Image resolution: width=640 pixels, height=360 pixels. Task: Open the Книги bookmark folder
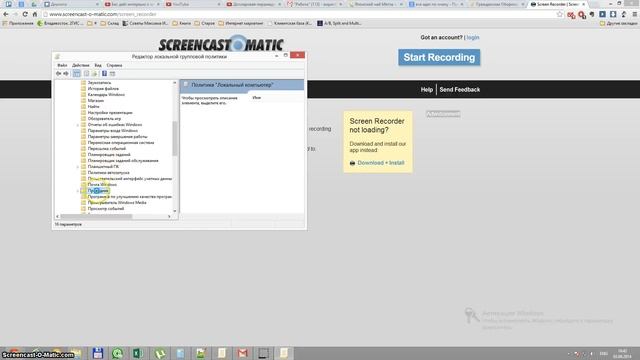182,23
